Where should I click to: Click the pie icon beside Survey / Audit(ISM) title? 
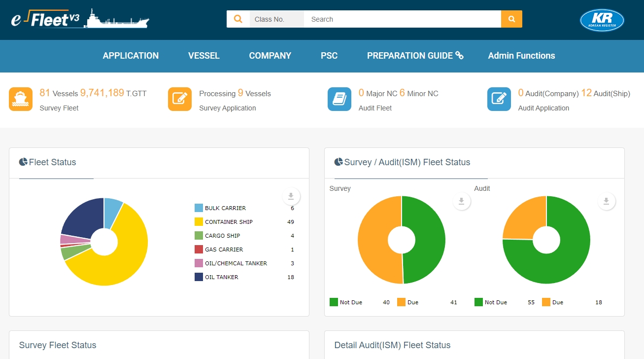(339, 162)
